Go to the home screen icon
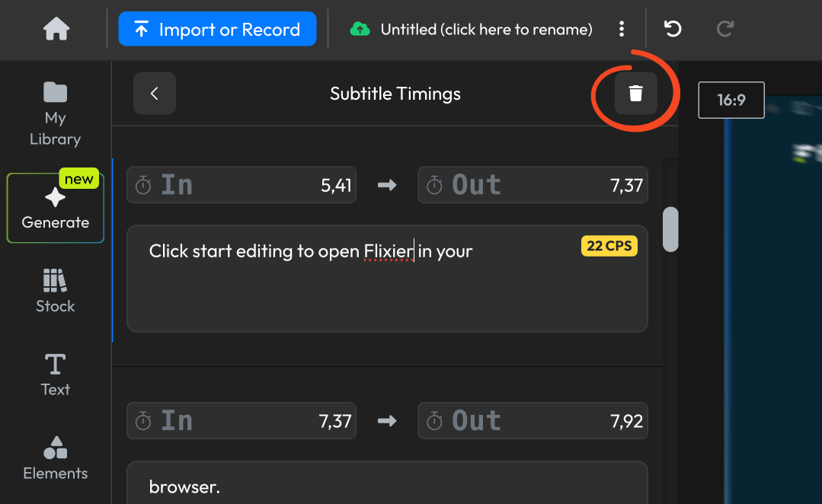The height and width of the screenshot is (504, 822). [x=56, y=30]
